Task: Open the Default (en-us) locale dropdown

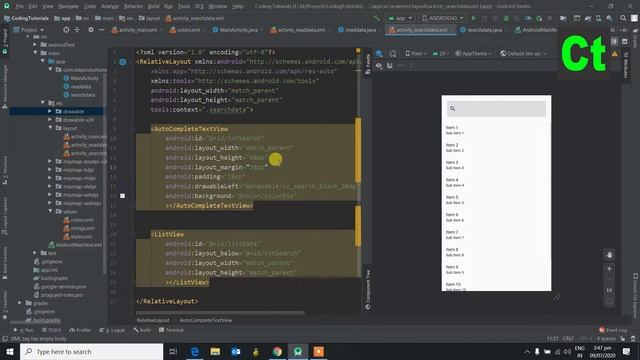Action: coord(523,53)
